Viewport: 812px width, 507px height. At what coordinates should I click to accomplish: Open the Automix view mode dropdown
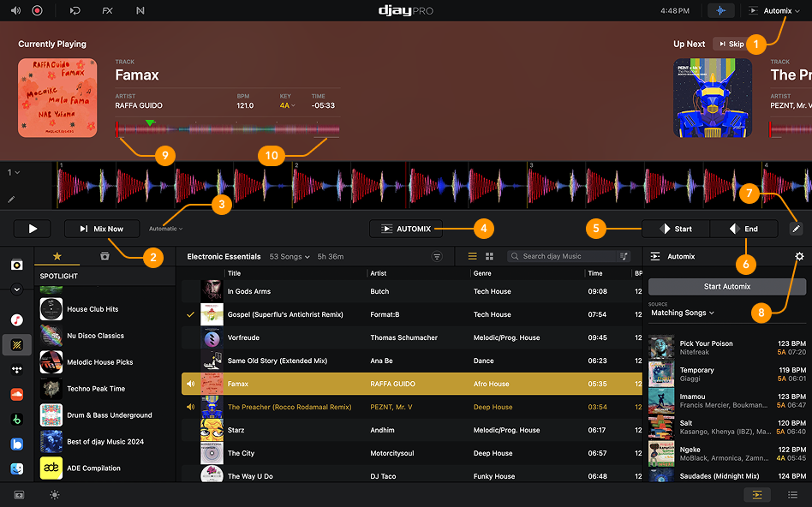tap(776, 10)
